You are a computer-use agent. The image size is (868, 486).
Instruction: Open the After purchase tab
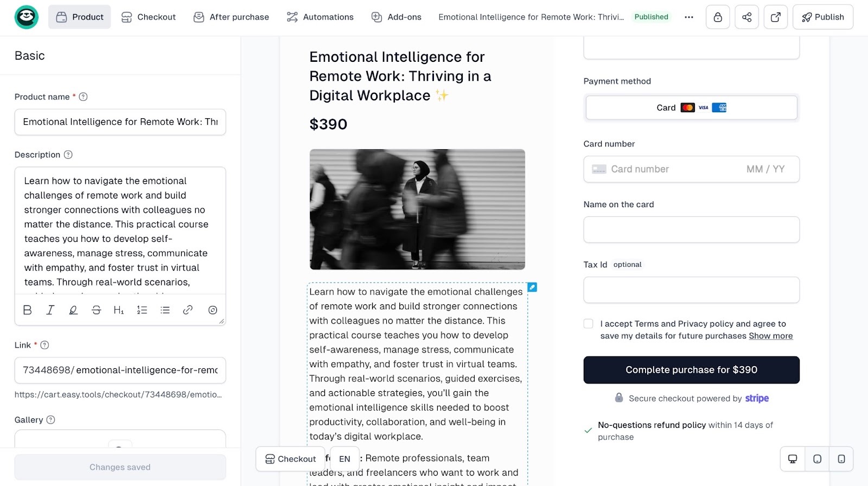pos(231,17)
